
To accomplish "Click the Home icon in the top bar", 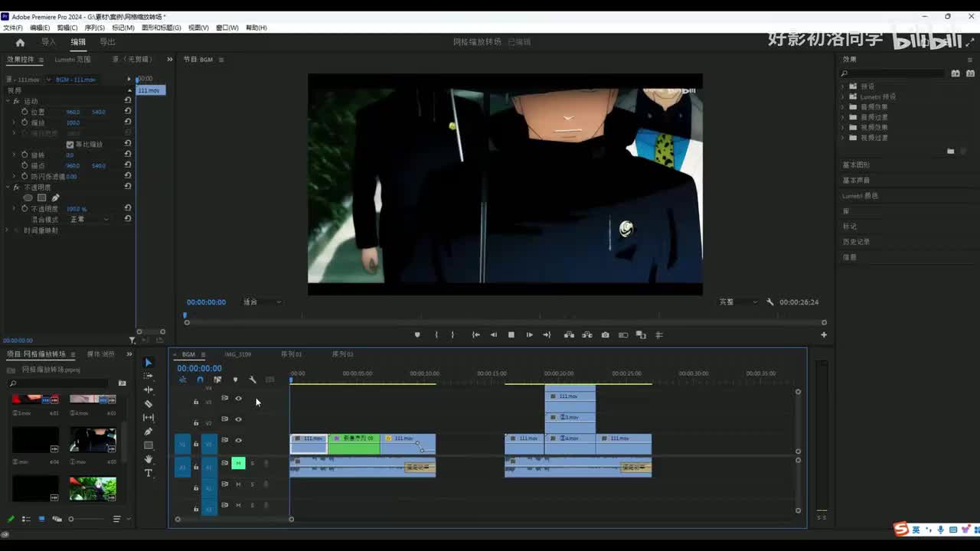I will (20, 42).
